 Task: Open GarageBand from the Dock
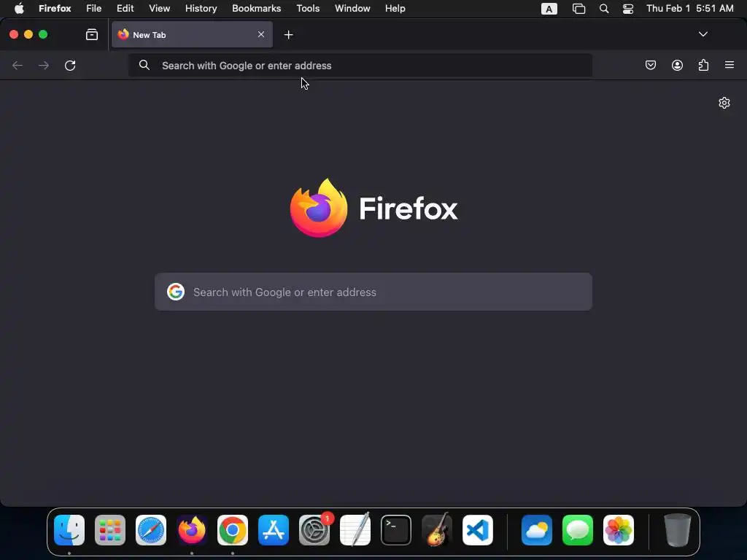pos(437,530)
